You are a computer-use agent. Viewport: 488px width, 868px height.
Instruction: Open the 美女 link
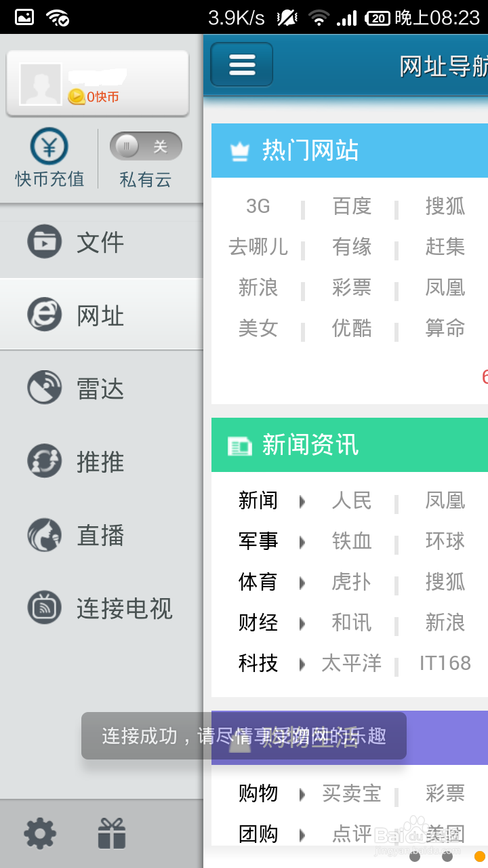click(258, 328)
